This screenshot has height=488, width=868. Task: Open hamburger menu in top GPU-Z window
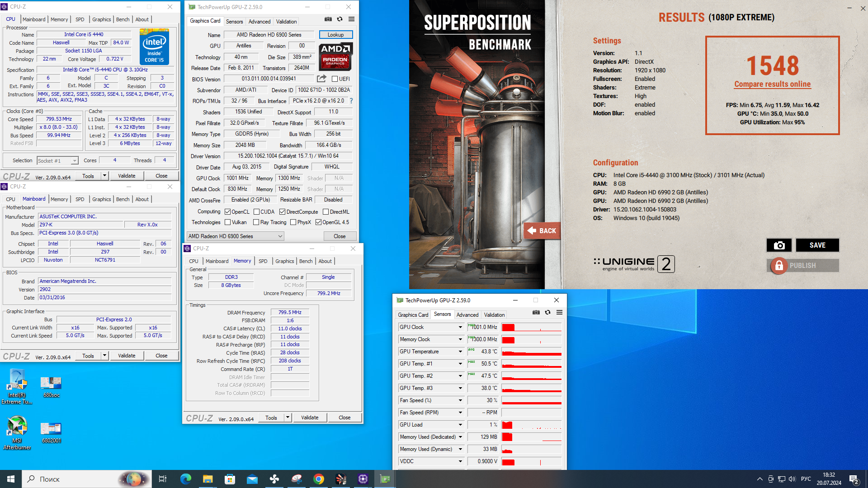[351, 19]
